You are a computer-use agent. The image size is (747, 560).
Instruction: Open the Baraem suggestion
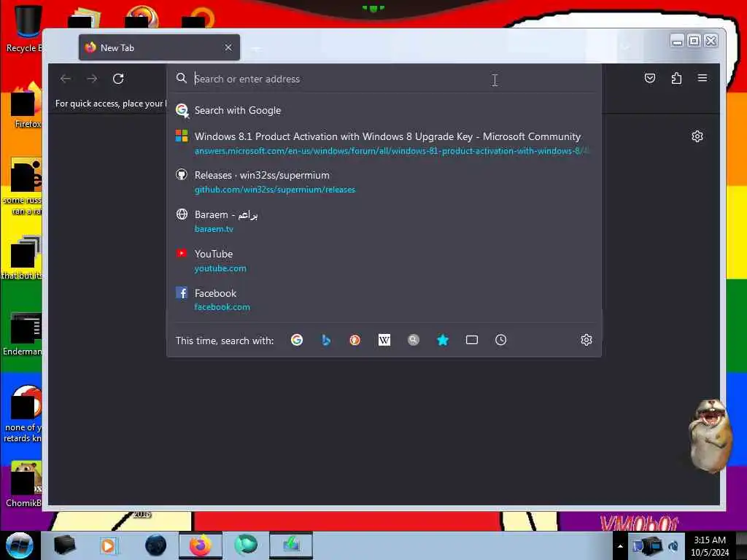point(384,222)
